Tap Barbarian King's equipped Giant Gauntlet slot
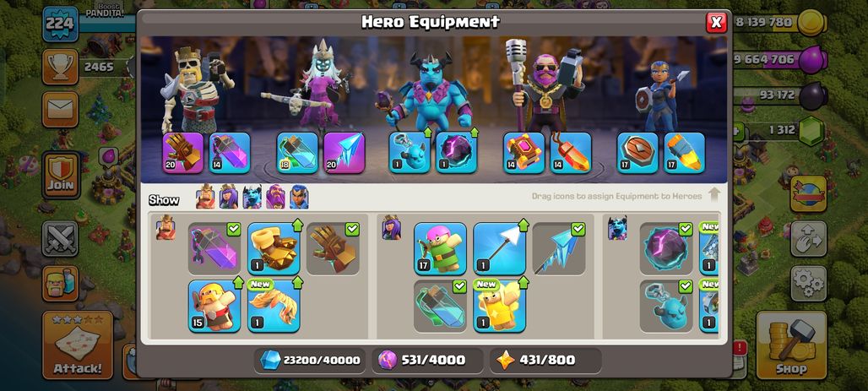 tap(183, 153)
